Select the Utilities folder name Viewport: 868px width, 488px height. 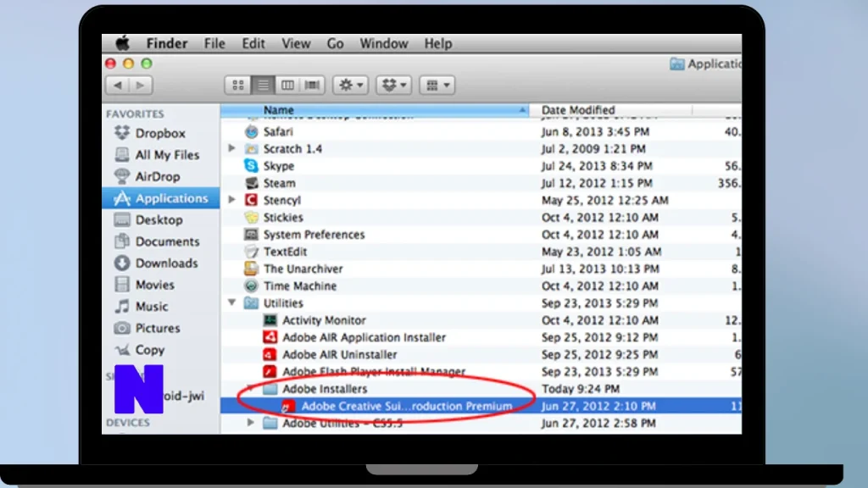click(283, 303)
